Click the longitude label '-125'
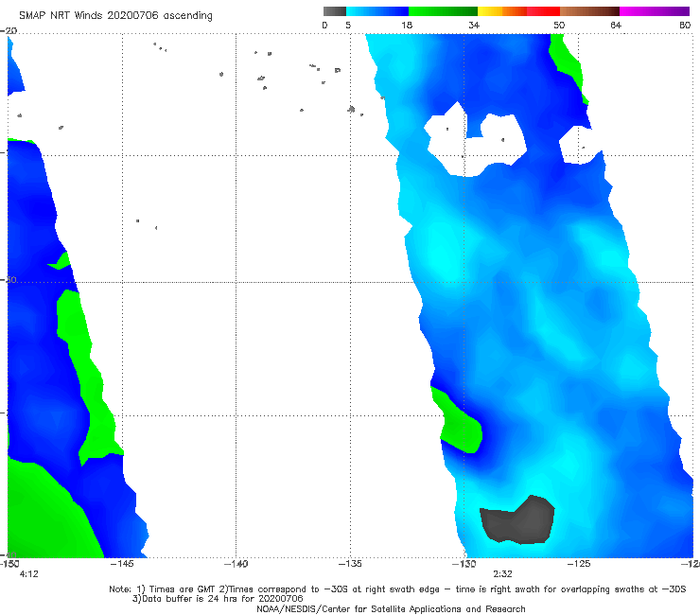700x615 pixels. click(x=579, y=564)
